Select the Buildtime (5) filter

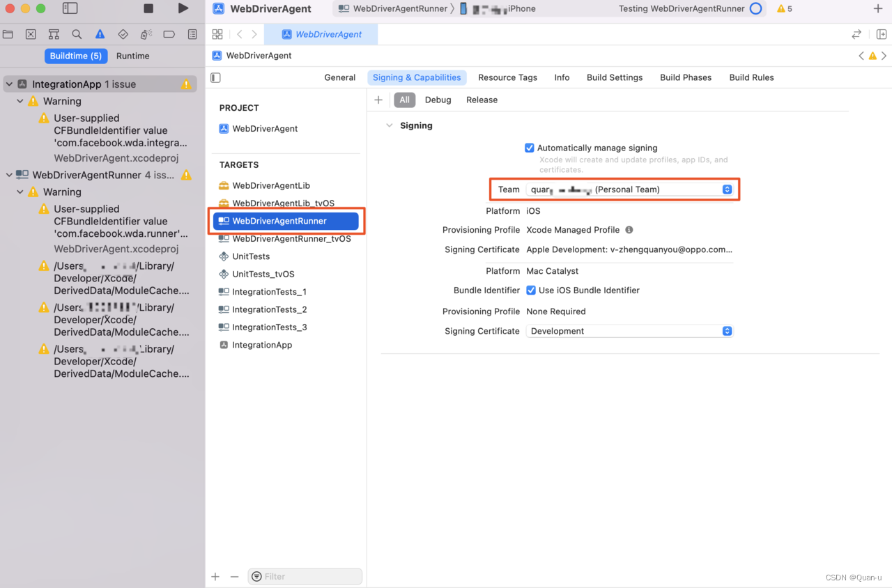point(76,56)
